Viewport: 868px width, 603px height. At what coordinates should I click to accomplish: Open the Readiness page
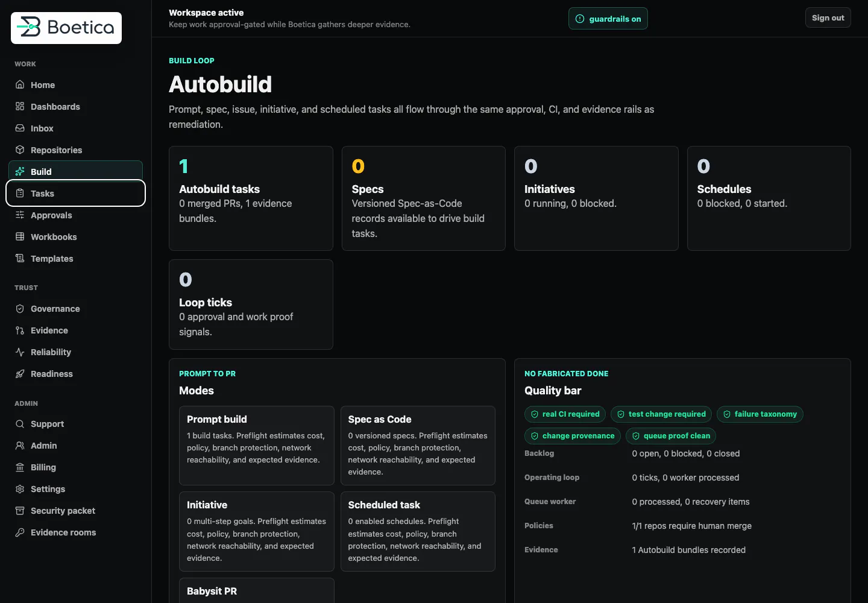point(75,374)
